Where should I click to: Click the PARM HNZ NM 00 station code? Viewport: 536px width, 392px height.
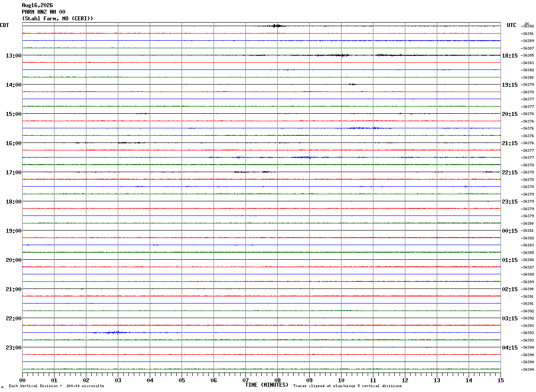[43, 12]
